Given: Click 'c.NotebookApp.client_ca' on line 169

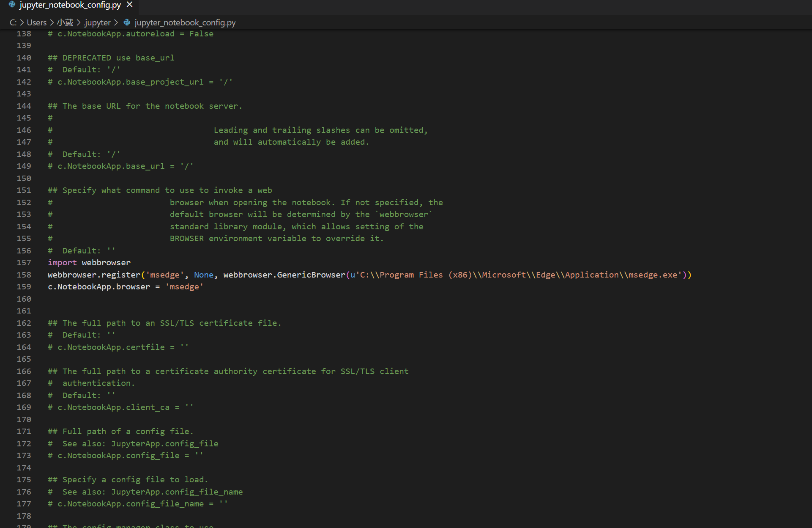Looking at the screenshot, I should (x=114, y=407).
